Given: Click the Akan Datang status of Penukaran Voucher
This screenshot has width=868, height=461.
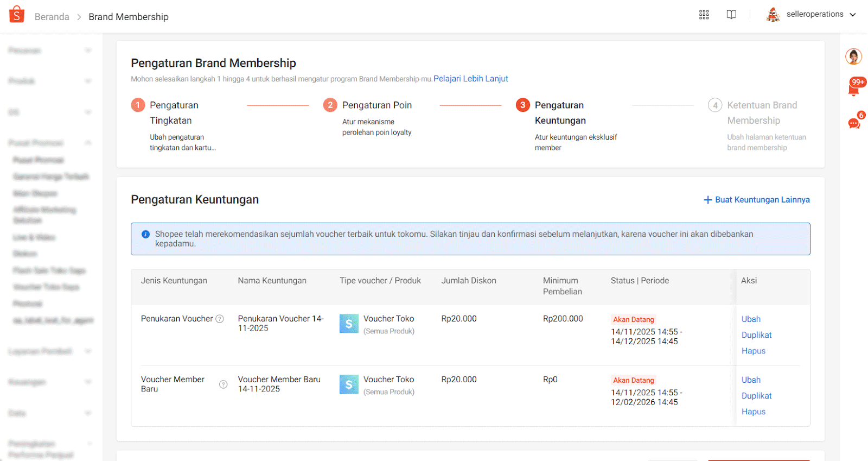Looking at the screenshot, I should [x=634, y=319].
